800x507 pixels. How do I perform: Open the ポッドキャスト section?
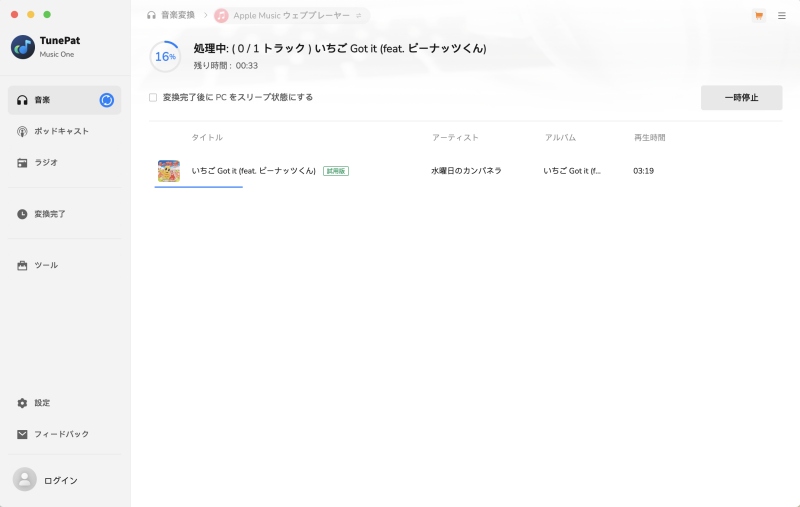pos(64,131)
